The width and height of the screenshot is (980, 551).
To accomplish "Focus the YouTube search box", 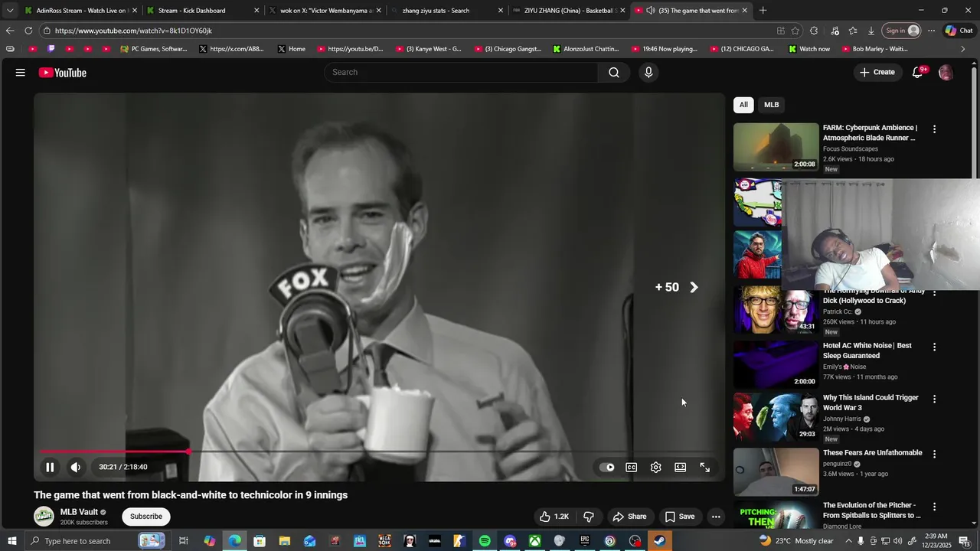I will pos(461,72).
